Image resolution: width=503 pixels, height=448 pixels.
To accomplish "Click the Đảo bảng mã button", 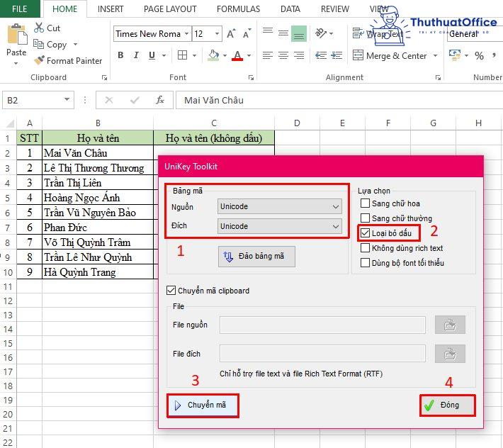I will point(256,256).
